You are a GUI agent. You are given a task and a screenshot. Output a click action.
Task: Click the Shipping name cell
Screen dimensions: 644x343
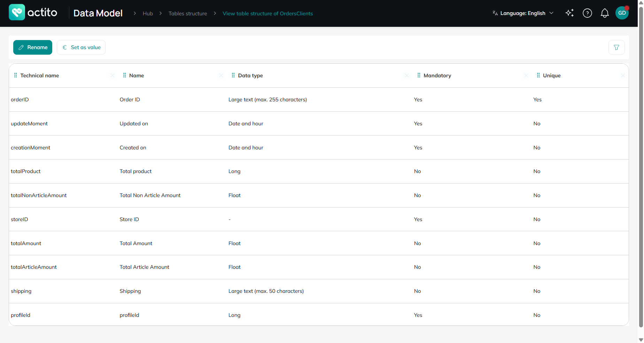[x=130, y=291]
